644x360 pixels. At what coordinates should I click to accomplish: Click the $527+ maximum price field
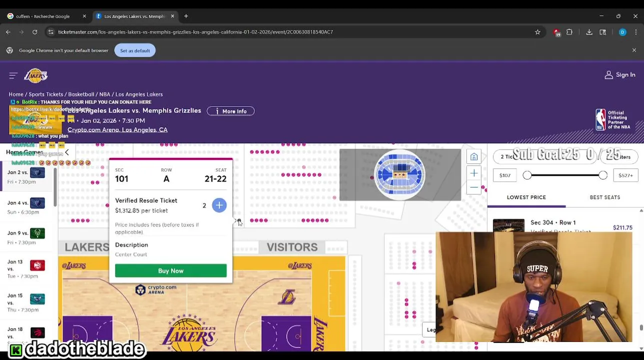click(x=625, y=175)
